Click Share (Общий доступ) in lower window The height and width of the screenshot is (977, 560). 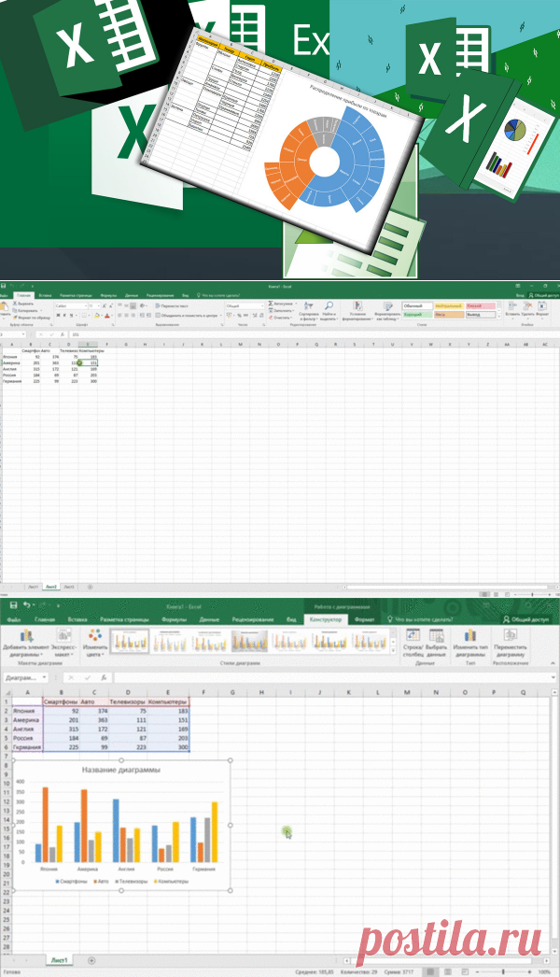click(526, 619)
